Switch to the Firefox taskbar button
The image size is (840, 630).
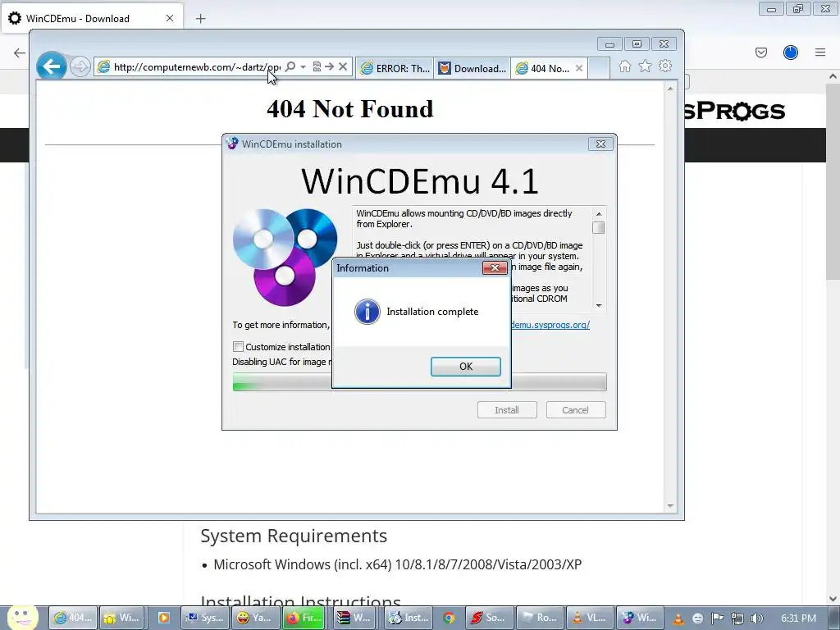click(x=304, y=618)
